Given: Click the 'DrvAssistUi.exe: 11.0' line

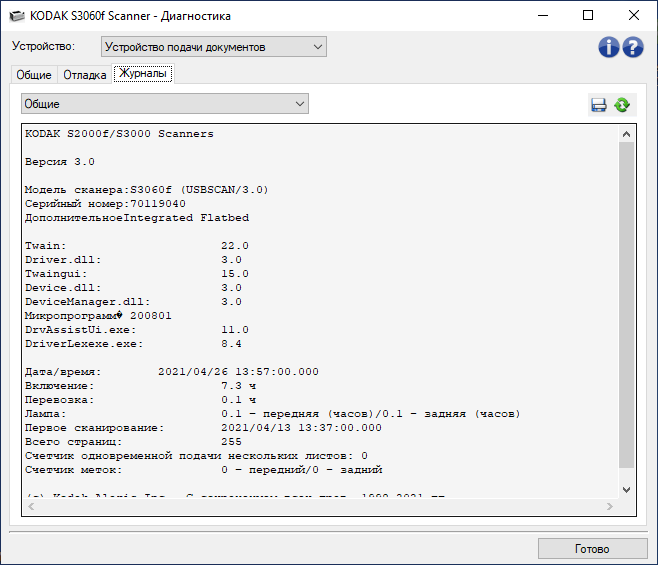Looking at the screenshot, I should [x=137, y=330].
